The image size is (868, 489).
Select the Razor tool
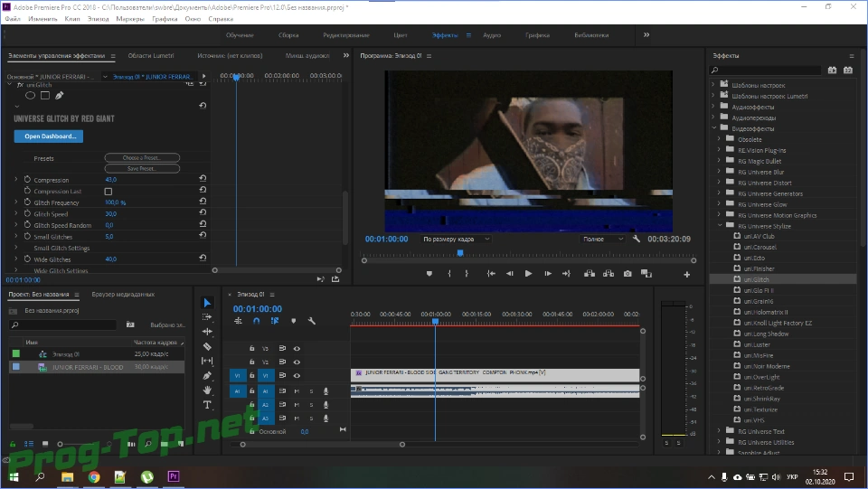207,347
